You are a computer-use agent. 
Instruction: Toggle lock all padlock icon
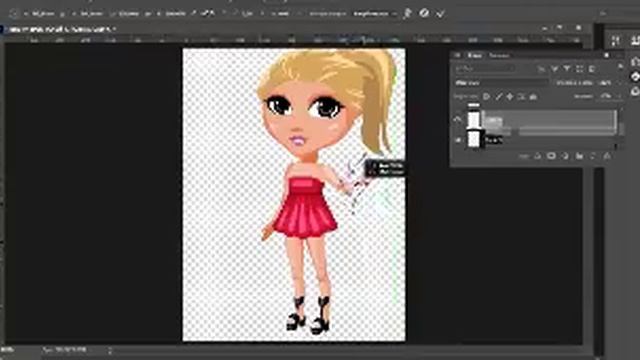533,97
